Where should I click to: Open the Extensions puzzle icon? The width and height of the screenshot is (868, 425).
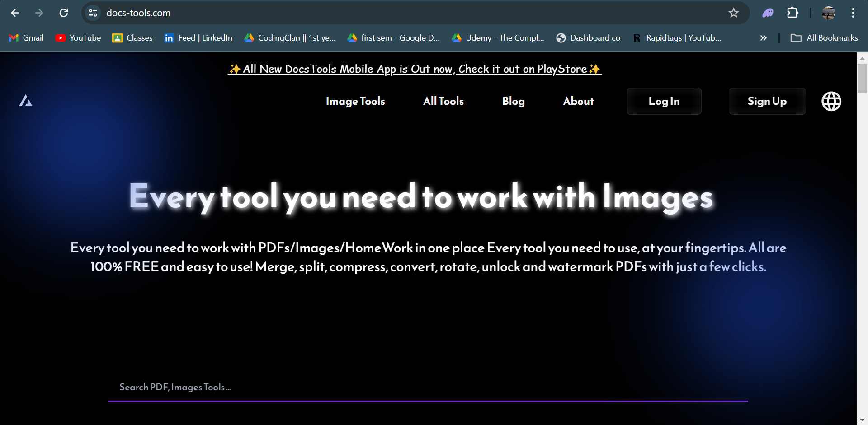tap(793, 13)
